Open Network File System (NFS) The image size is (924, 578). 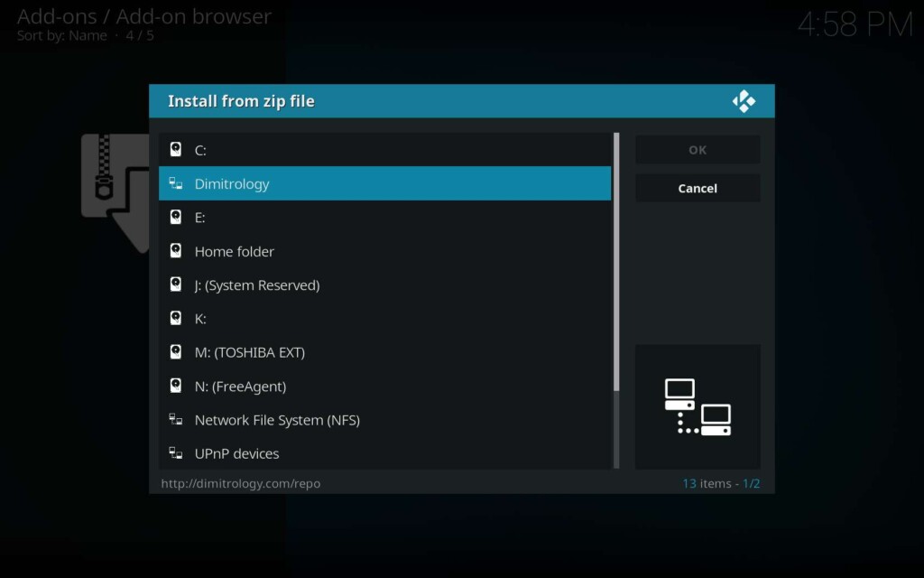point(384,419)
